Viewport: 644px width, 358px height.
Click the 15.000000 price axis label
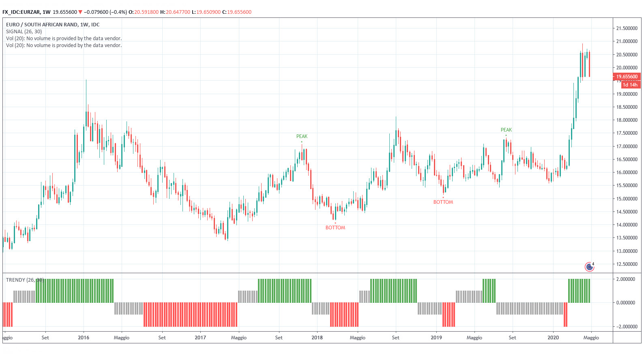click(627, 199)
